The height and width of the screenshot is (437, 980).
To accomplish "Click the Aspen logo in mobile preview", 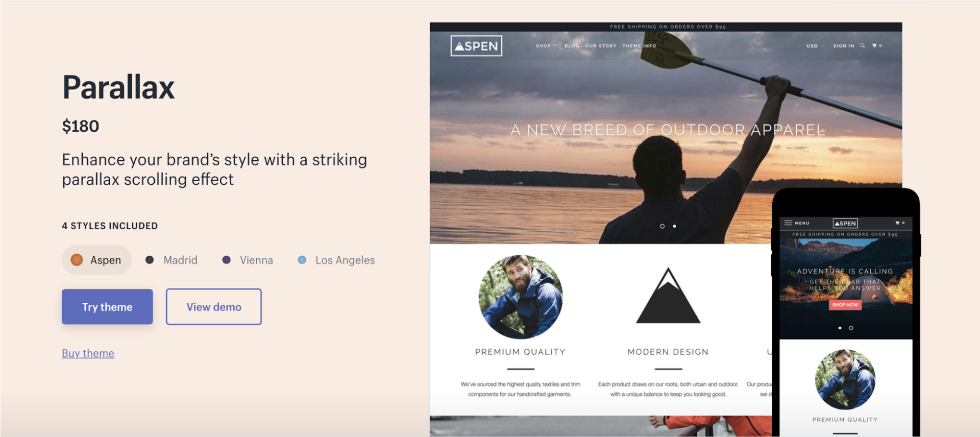I will click(845, 223).
